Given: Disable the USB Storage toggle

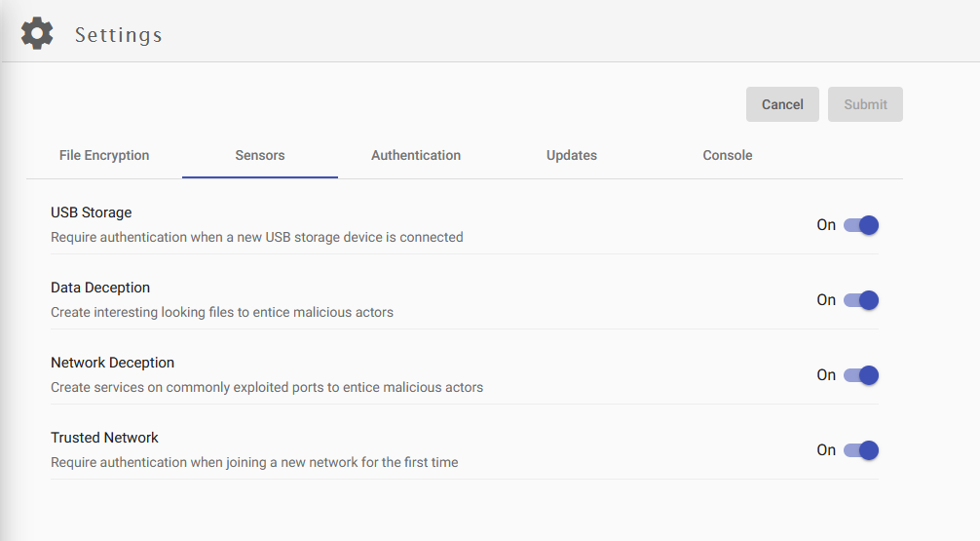Looking at the screenshot, I should 861,225.
